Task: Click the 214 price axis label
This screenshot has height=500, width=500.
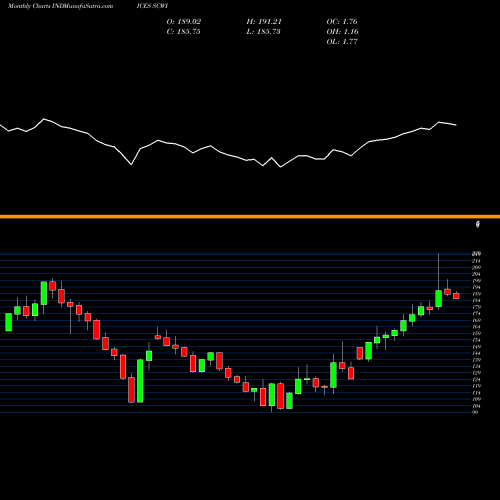Action: [476, 261]
